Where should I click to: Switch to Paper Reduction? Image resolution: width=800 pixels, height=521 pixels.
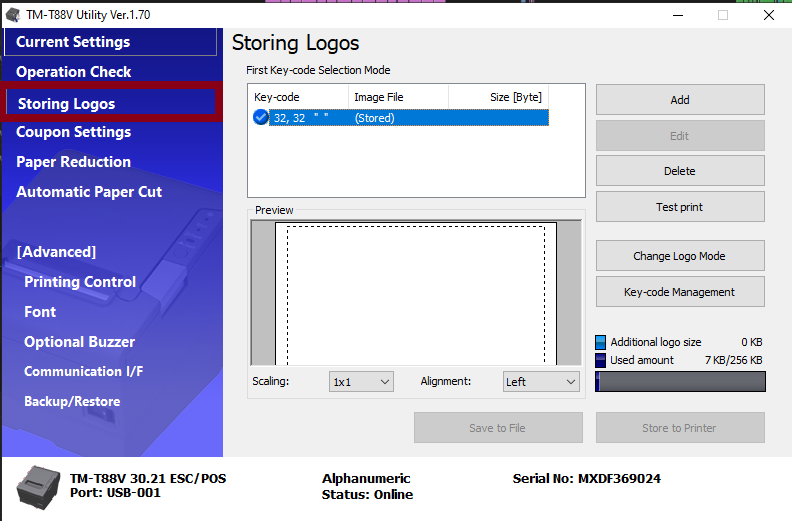(x=73, y=162)
